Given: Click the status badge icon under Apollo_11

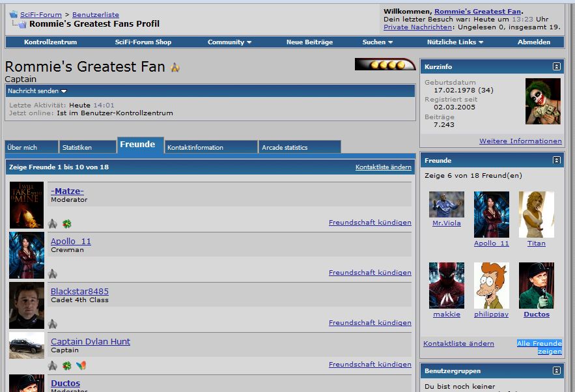Looking at the screenshot, I should (x=53, y=274).
